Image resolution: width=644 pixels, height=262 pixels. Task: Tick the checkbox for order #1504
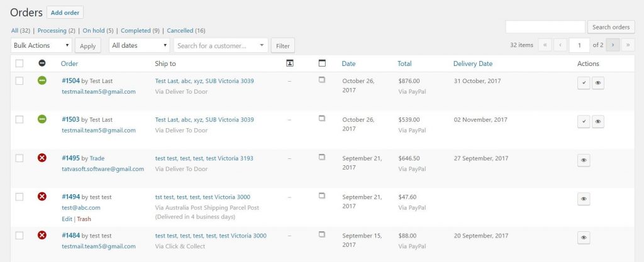[x=19, y=81]
